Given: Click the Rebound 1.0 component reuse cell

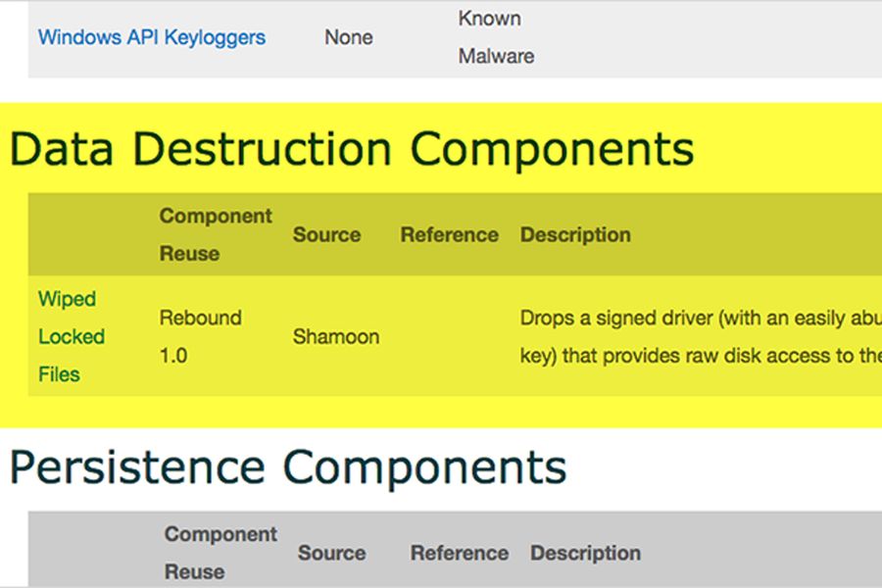Looking at the screenshot, I should pos(200,336).
